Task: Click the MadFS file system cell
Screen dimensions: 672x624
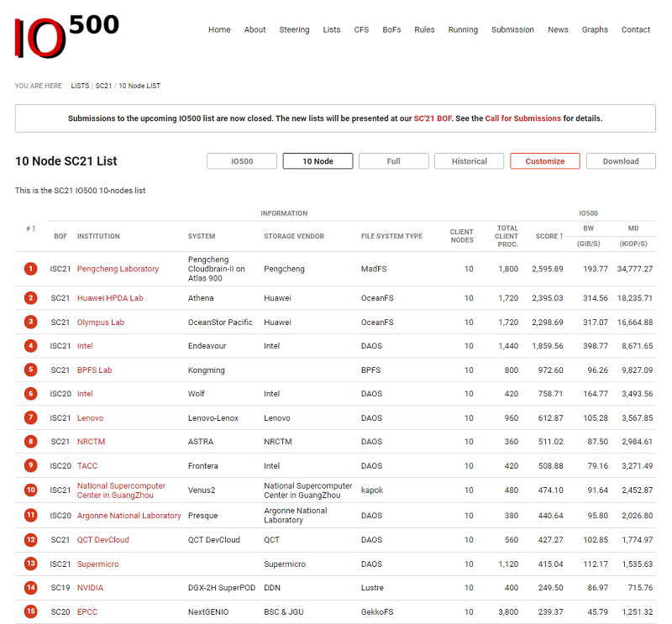Action: [374, 269]
